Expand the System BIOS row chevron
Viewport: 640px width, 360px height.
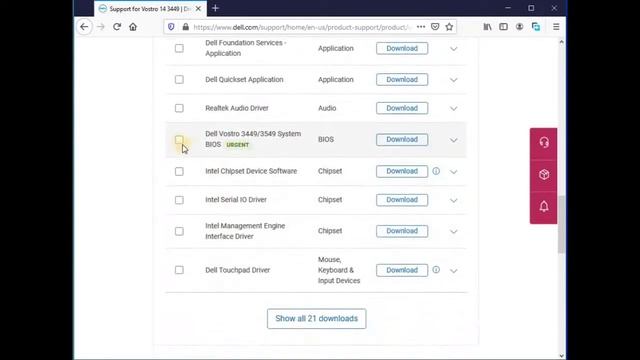453,140
